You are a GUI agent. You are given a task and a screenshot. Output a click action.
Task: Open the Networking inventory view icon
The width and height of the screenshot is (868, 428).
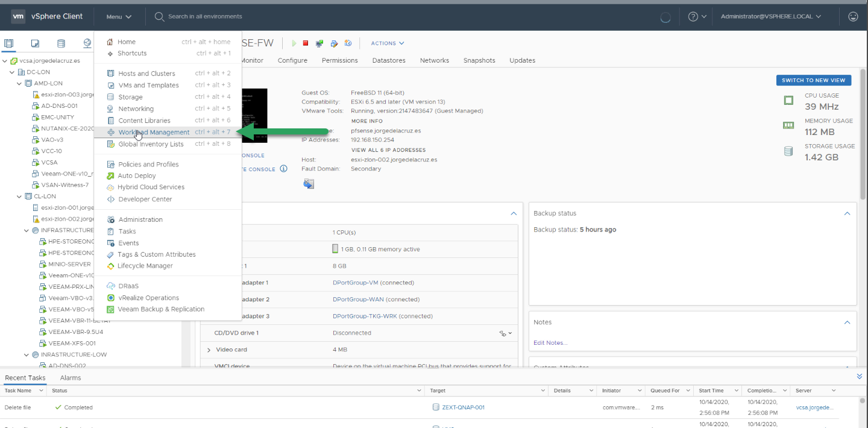click(x=87, y=43)
